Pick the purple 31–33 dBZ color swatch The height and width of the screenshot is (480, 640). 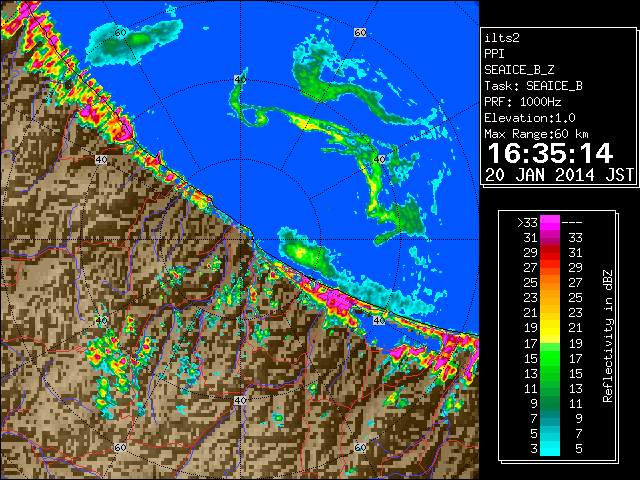pos(550,238)
